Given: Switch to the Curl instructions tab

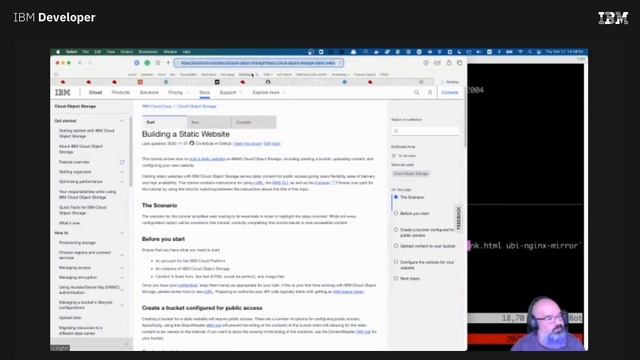Looking at the screenshot, I should click(165, 122).
